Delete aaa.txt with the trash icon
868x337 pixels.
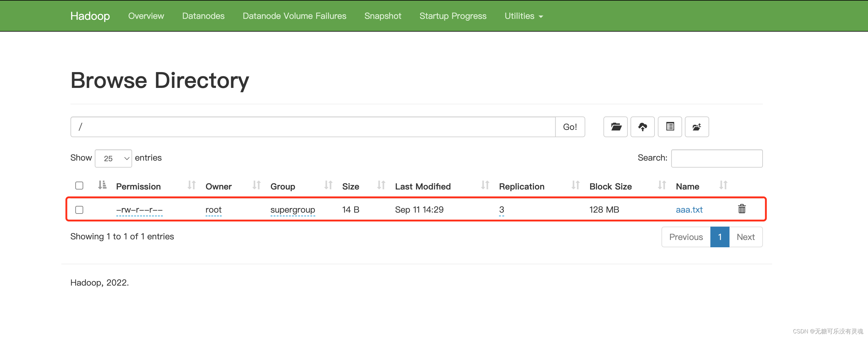[742, 209]
